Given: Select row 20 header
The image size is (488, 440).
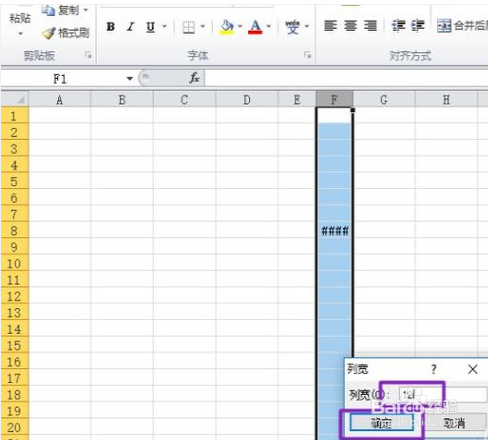Looking at the screenshot, I should pos(15,427).
